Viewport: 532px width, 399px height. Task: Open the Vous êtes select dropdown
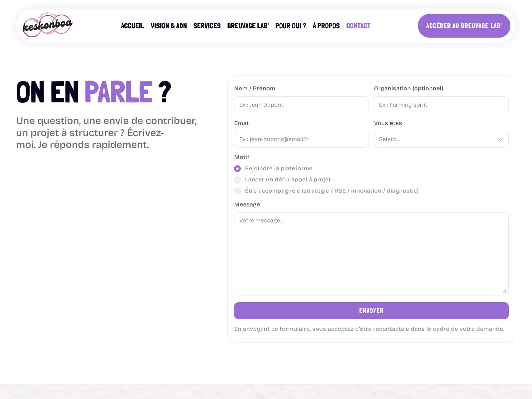point(441,139)
